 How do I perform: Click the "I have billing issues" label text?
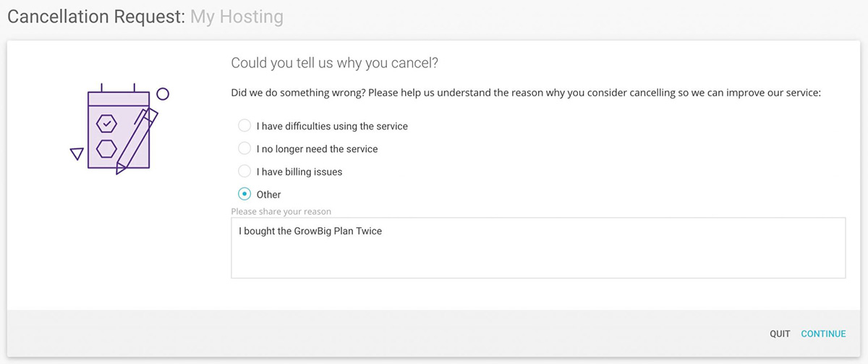299,172
